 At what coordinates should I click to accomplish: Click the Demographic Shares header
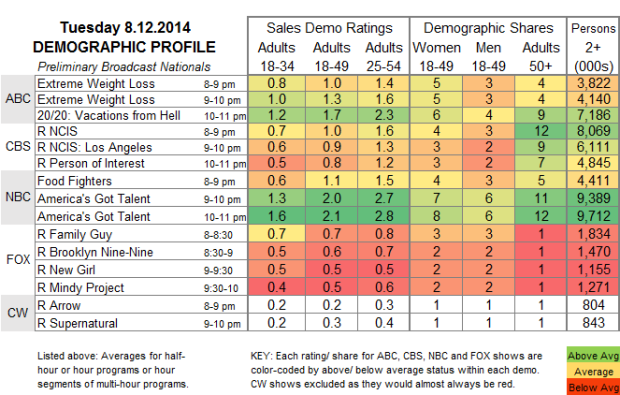[488, 28]
